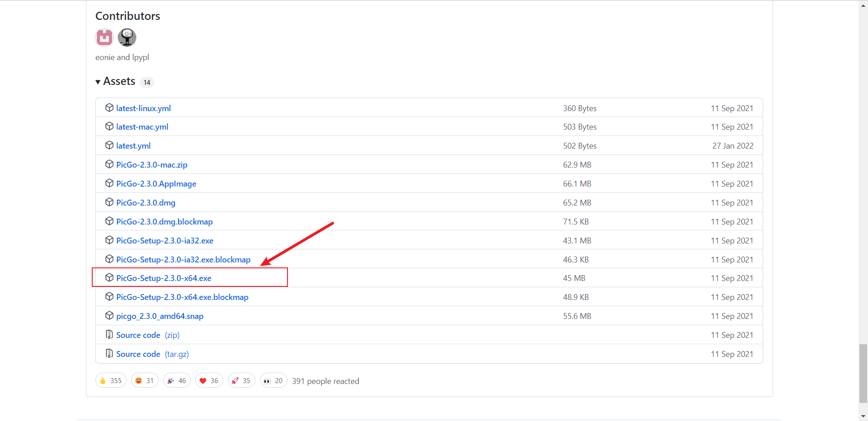
Task: Click package icon beside PicGo-2.3.0.dmg
Action: pyautogui.click(x=109, y=202)
